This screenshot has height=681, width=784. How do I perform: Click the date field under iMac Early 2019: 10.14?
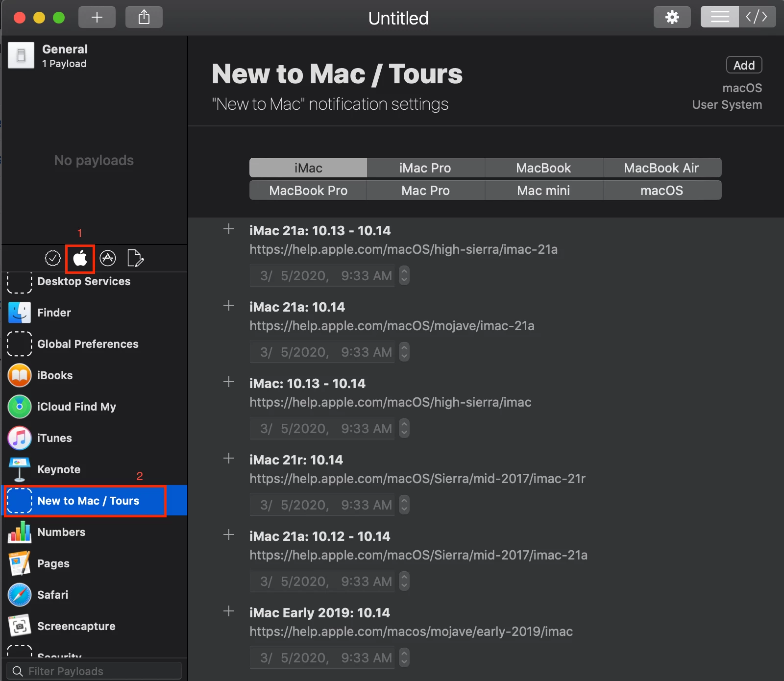pyautogui.click(x=322, y=657)
